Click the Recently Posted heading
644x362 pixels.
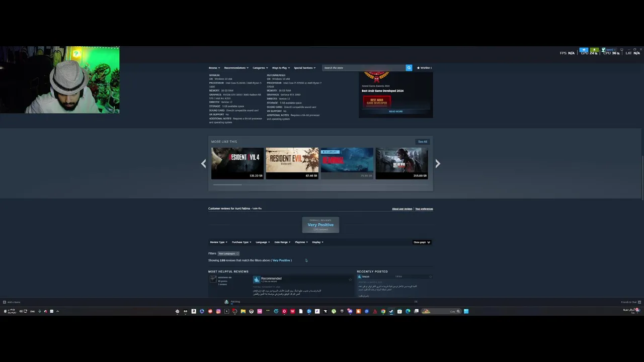click(372, 271)
